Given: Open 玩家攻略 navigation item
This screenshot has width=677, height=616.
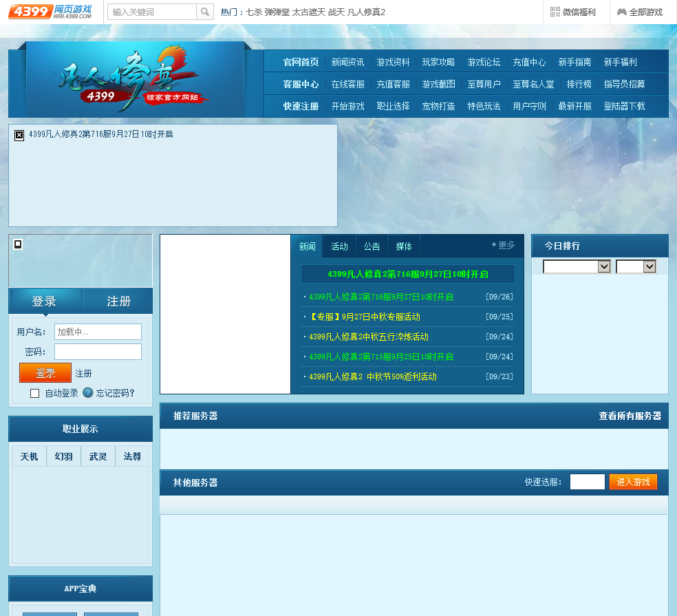Looking at the screenshot, I should tap(438, 62).
